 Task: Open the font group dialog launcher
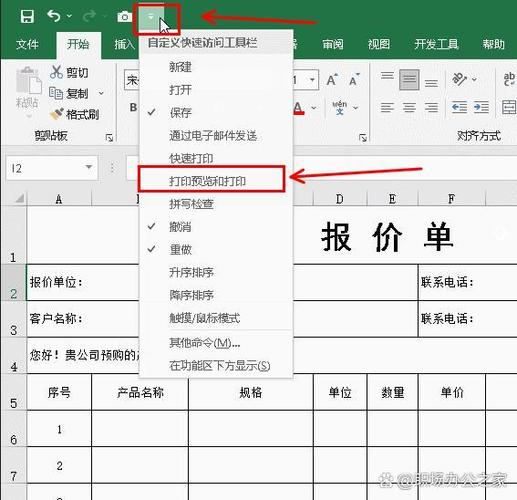[363, 137]
